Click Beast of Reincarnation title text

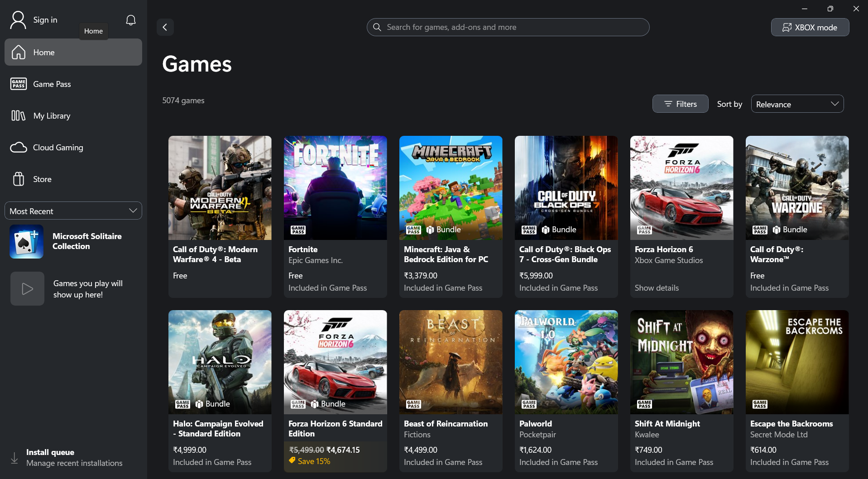(x=446, y=424)
